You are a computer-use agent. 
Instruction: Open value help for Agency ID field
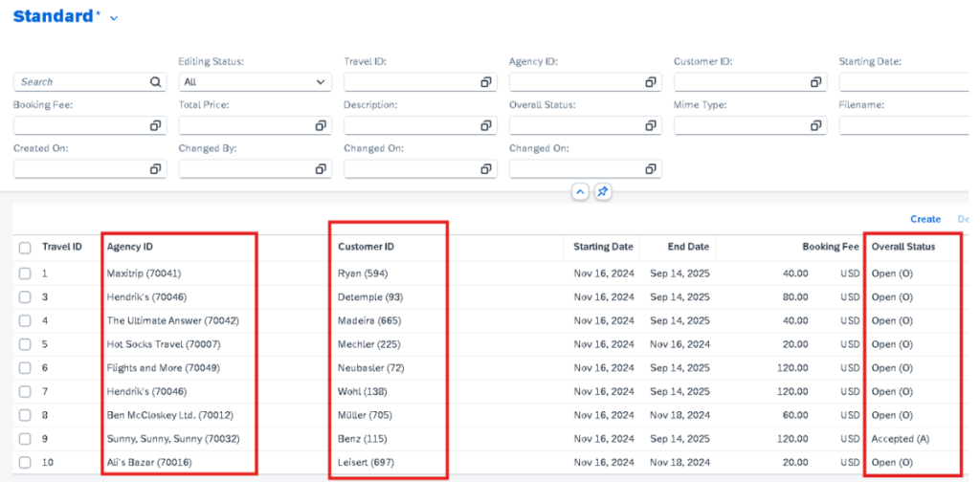[x=651, y=82]
